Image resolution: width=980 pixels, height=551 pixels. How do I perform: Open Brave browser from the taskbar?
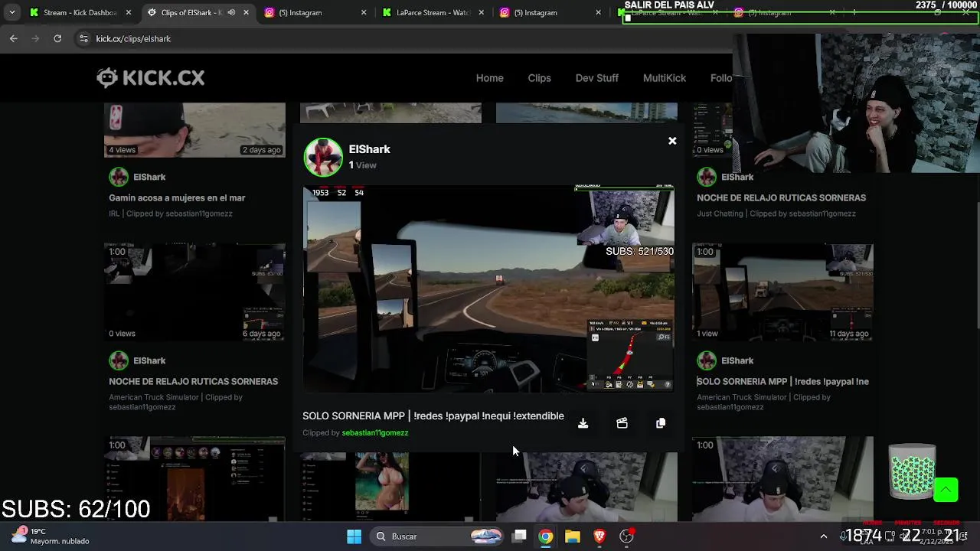(599, 536)
